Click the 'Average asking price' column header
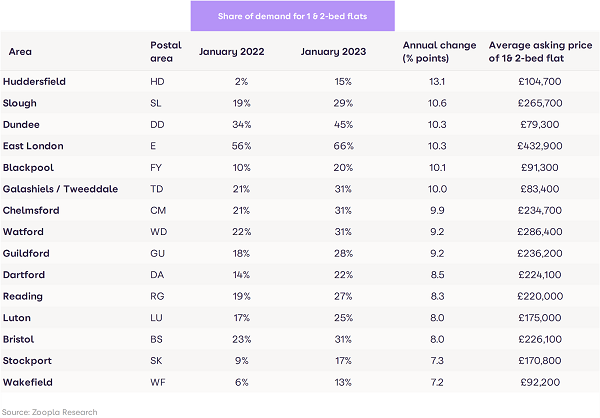 tap(538, 51)
